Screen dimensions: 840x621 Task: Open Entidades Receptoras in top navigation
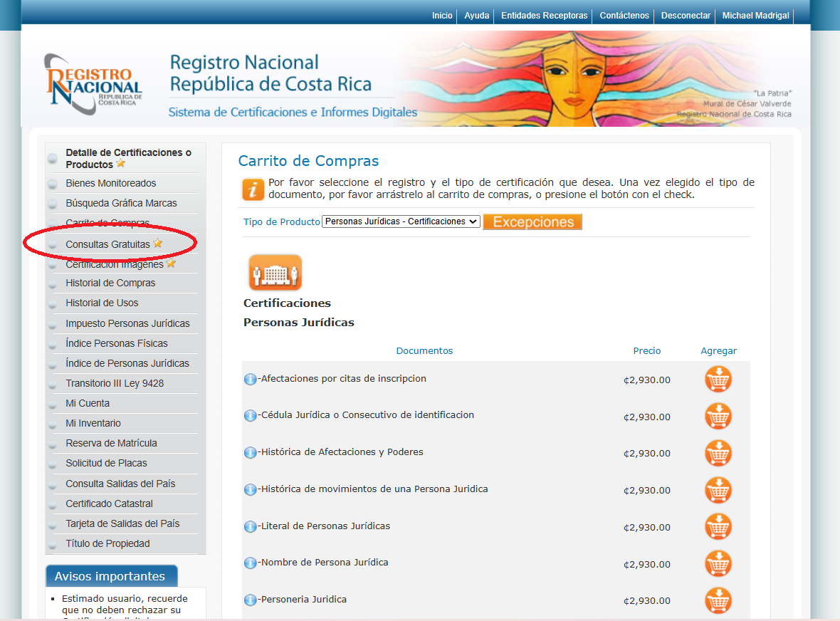tap(545, 16)
